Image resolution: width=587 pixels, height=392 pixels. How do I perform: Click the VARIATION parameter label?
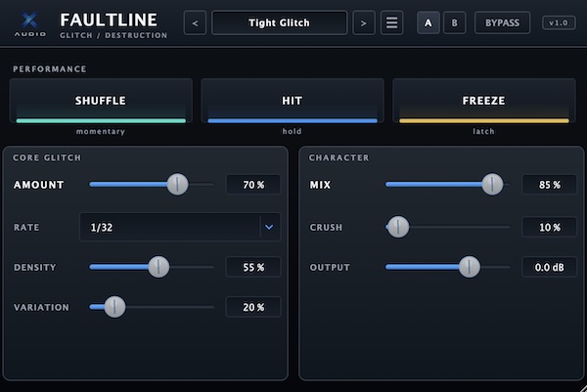click(x=41, y=307)
